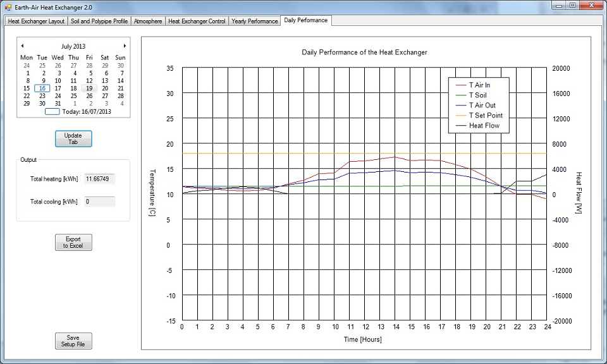Switch to Heat Exchanger Control tab
This screenshot has width=607, height=364.
197,21
